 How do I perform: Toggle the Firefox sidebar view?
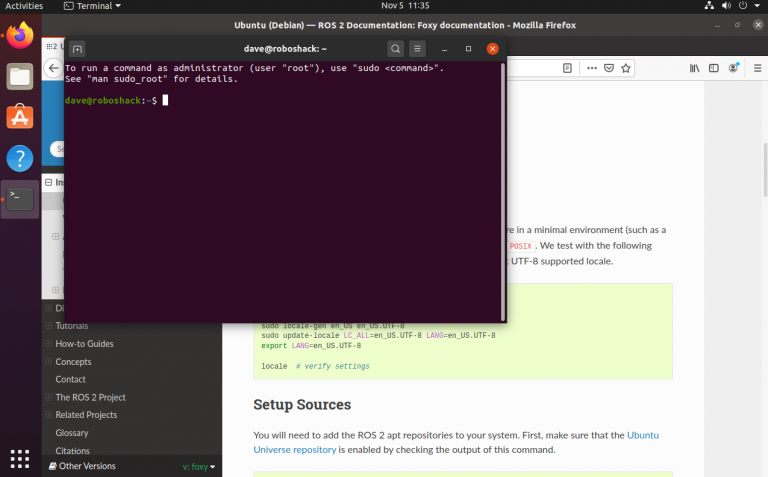click(x=714, y=69)
